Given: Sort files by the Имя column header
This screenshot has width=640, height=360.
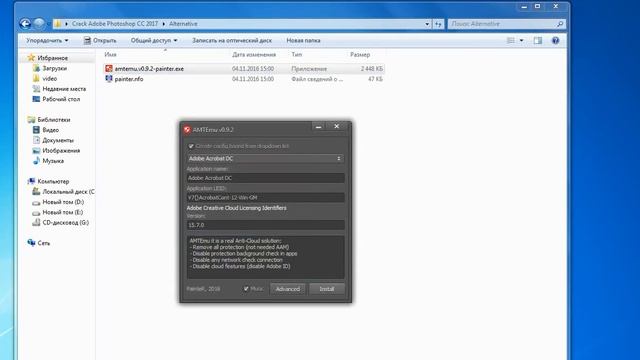Looking at the screenshot, I should tap(110, 54).
